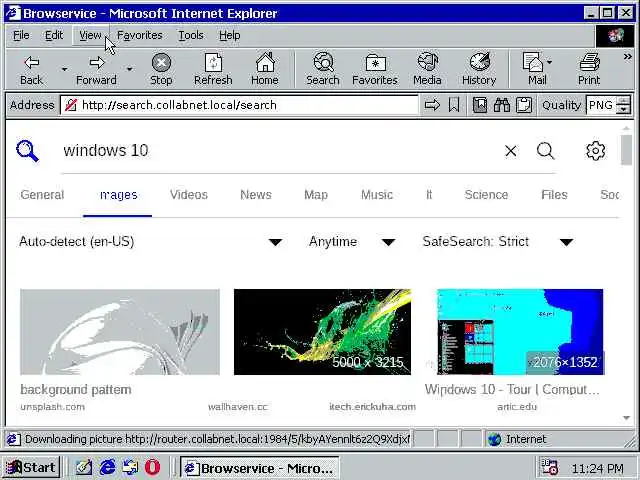The width and height of the screenshot is (640, 480).
Task: Click the bookmark icon beside Go arrow
Action: (x=454, y=105)
